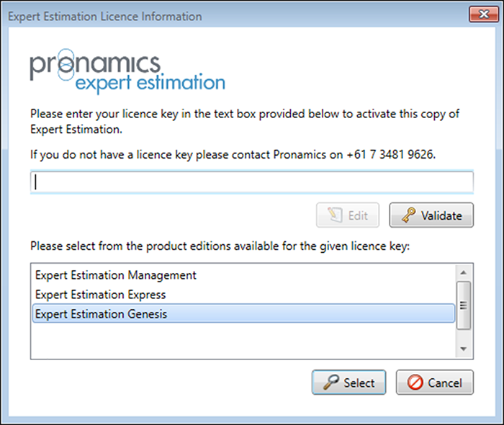Select Expert Estimation Genesis edition
Screen dimensions: 504x425
243,313
